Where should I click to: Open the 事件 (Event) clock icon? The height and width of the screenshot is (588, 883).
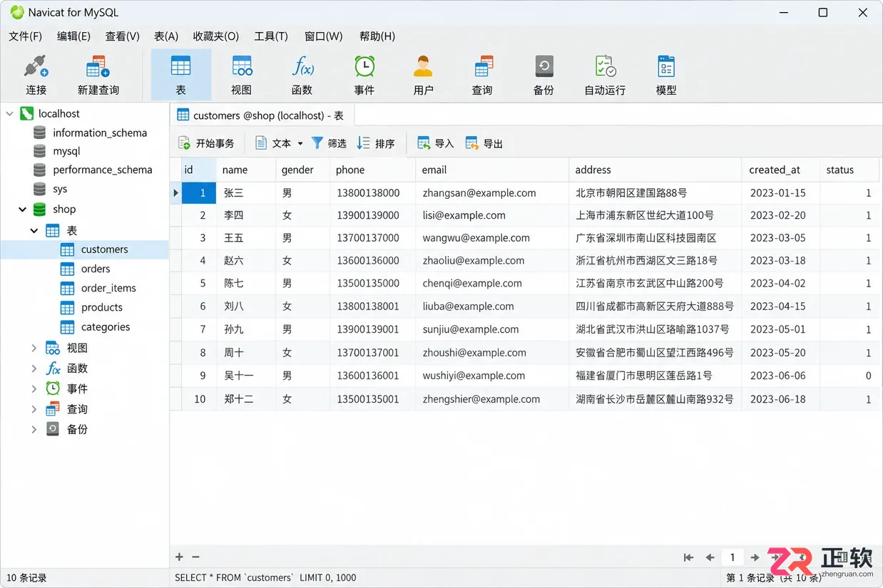click(x=364, y=74)
